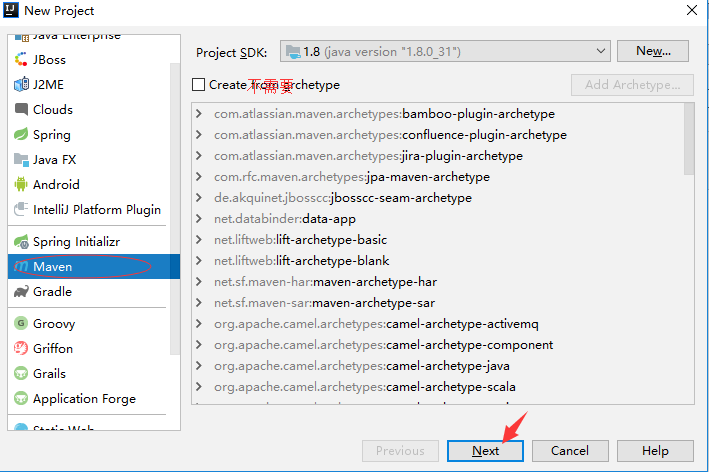Expand jira-plugin-archetype entry

pos(199,156)
